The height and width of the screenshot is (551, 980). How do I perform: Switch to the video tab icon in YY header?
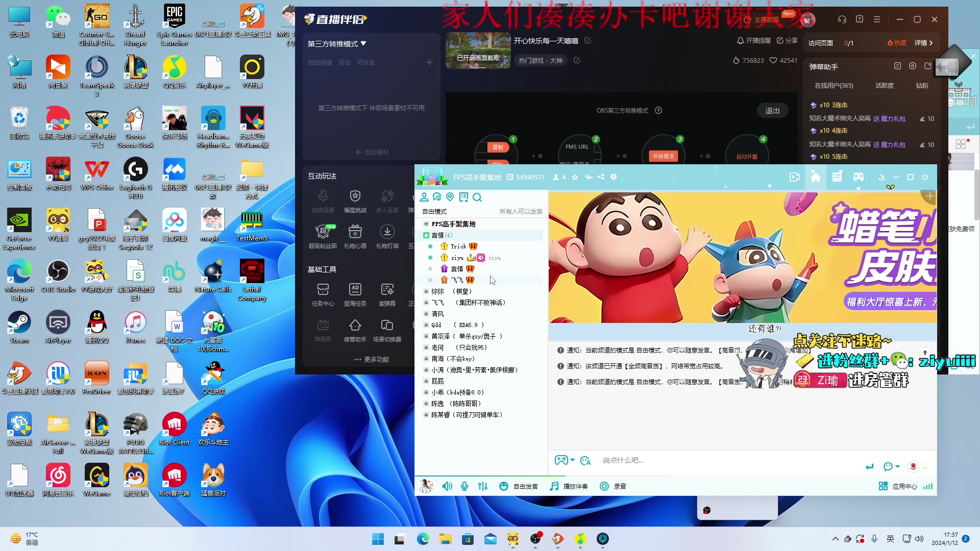click(x=795, y=177)
